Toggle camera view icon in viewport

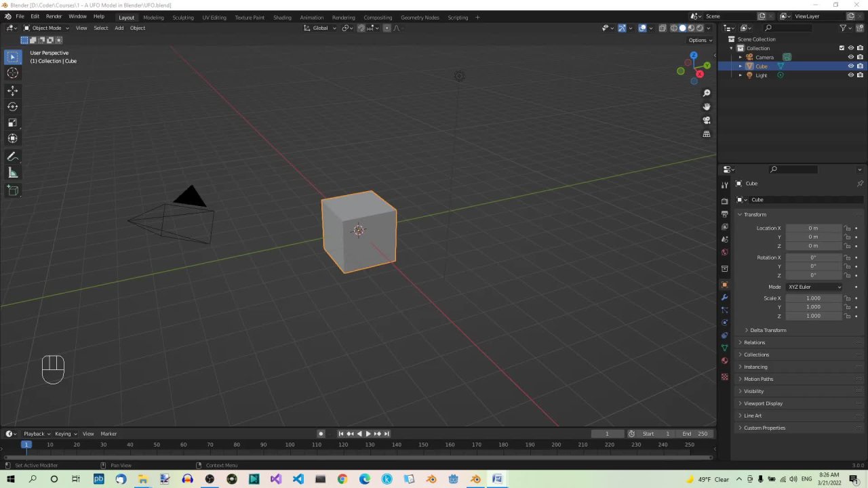(x=707, y=120)
